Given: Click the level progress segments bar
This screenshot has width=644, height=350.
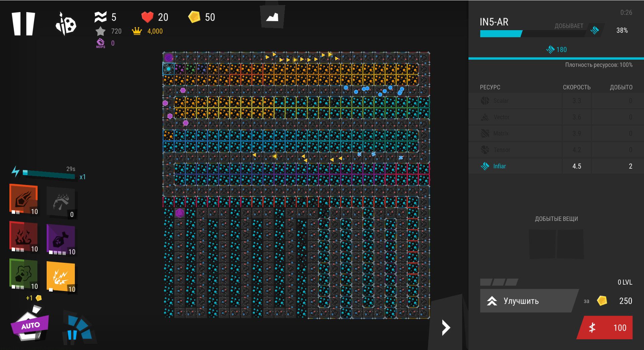Looking at the screenshot, I should pos(499,282).
